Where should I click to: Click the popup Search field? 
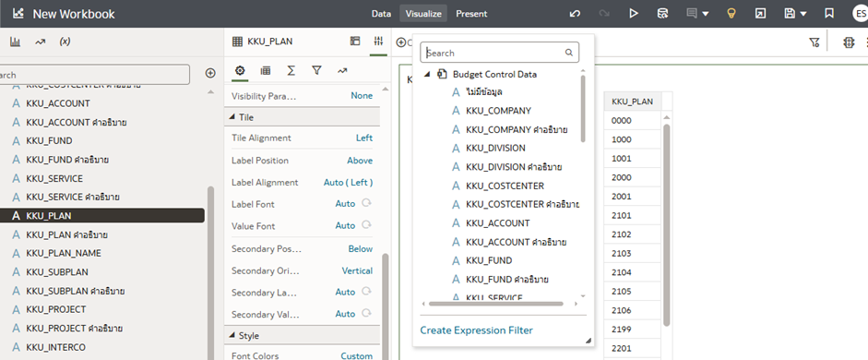click(500, 53)
